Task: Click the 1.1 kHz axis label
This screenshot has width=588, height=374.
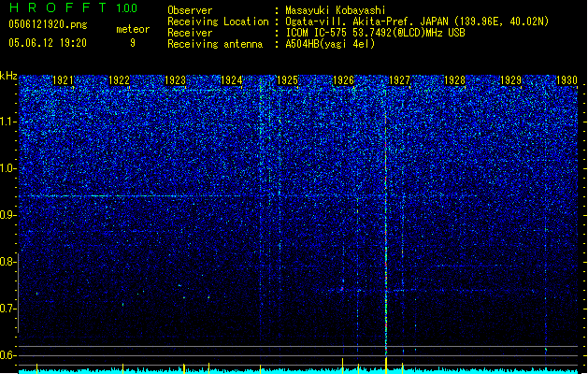Action: 7,122
